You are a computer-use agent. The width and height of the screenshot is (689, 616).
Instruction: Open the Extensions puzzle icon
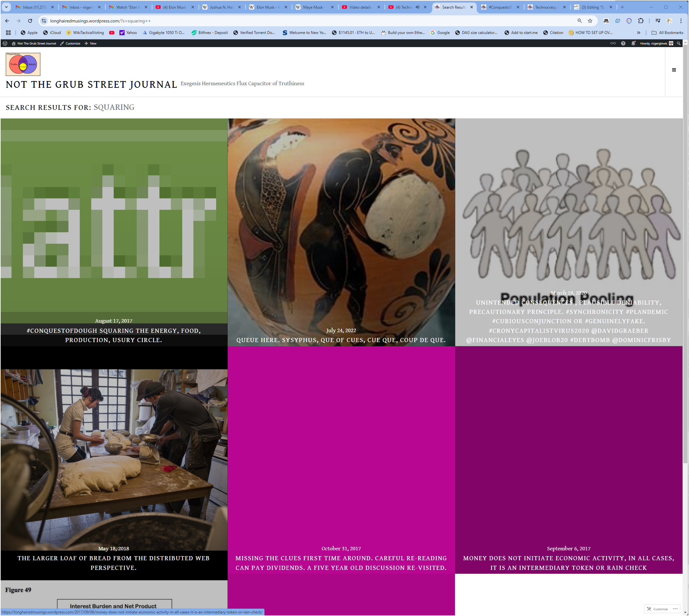(641, 21)
